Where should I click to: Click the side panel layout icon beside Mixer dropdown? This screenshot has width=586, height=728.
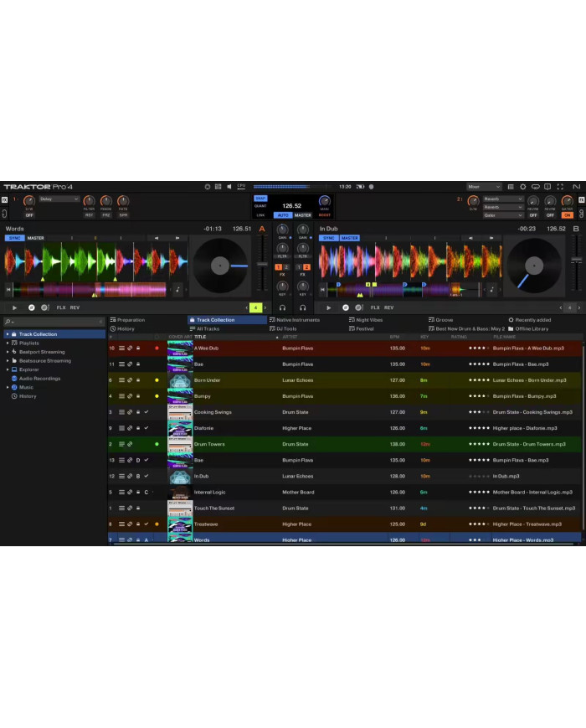pos(511,187)
